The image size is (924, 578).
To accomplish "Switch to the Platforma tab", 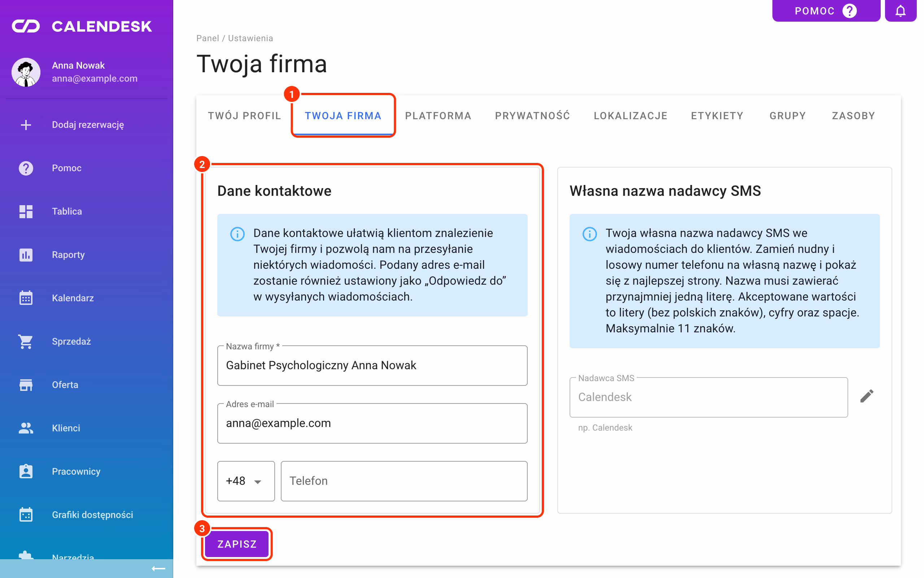I will tap(438, 116).
